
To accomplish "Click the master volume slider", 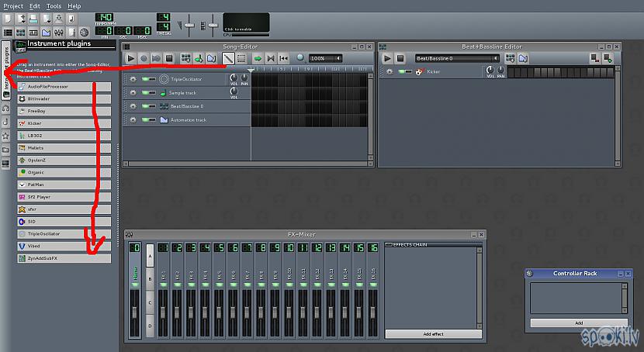I will click(x=189, y=26).
